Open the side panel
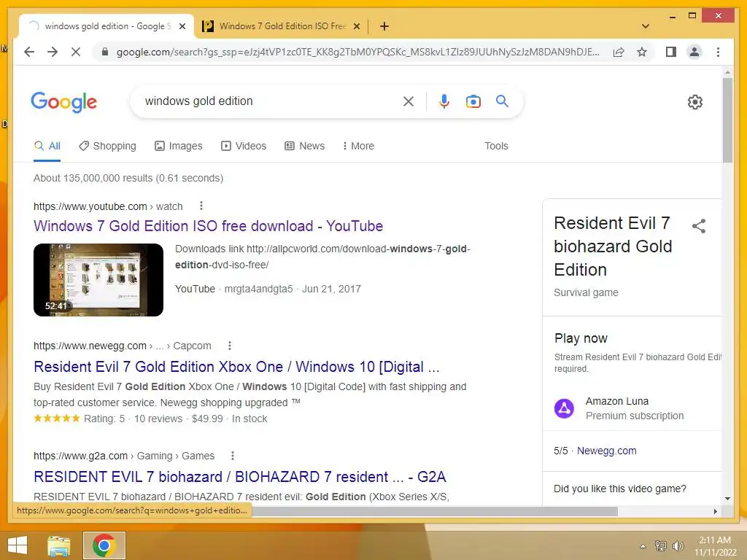This screenshot has height=560, width=747. 671,52
